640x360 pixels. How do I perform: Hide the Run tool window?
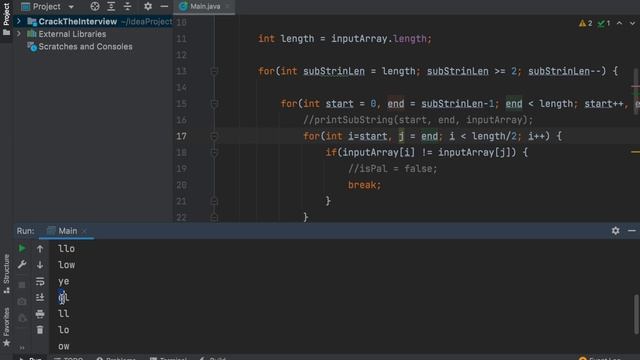tap(632, 231)
